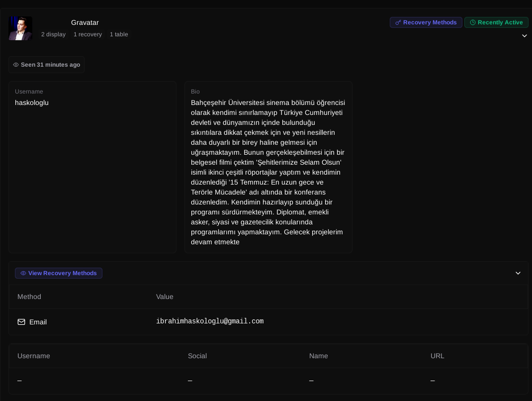Collapse the recovery methods section chevron

click(x=518, y=273)
